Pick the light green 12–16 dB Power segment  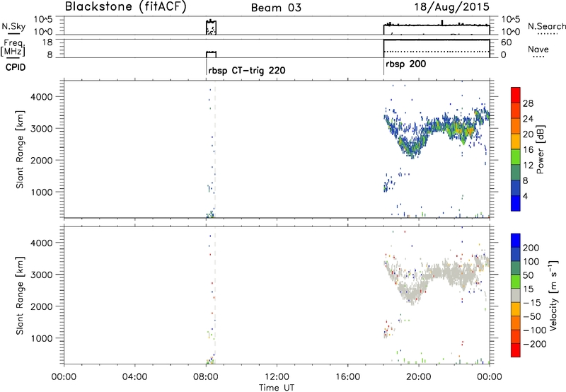pyautogui.click(x=516, y=156)
